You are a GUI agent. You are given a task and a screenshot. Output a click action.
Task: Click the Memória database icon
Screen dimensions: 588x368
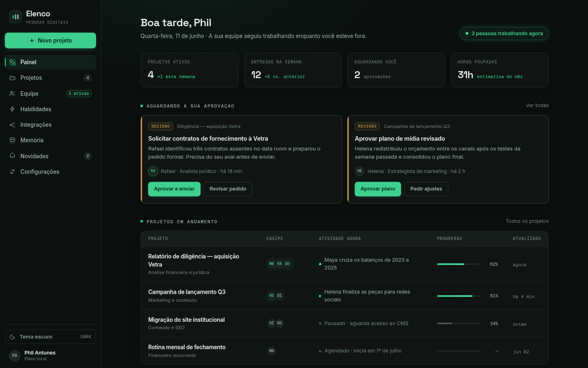click(x=12, y=140)
